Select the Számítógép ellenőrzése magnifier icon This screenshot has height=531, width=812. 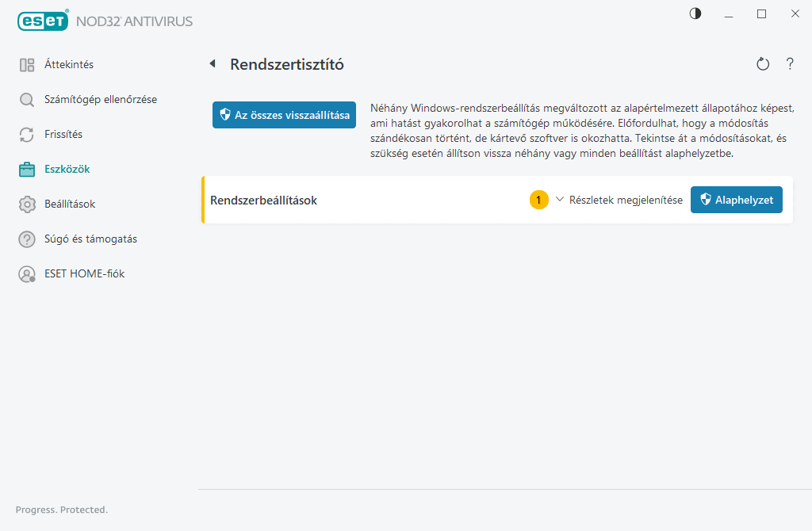pos(27,99)
